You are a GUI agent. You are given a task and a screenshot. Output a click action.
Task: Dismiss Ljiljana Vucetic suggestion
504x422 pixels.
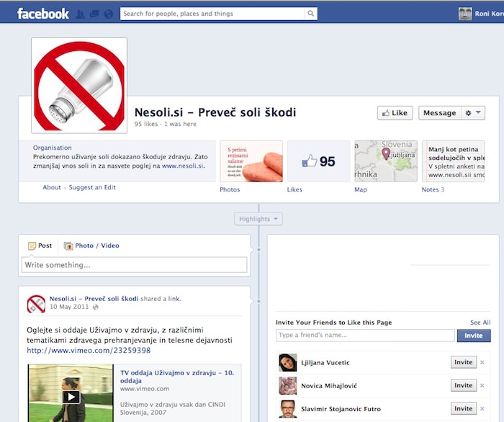click(x=482, y=362)
